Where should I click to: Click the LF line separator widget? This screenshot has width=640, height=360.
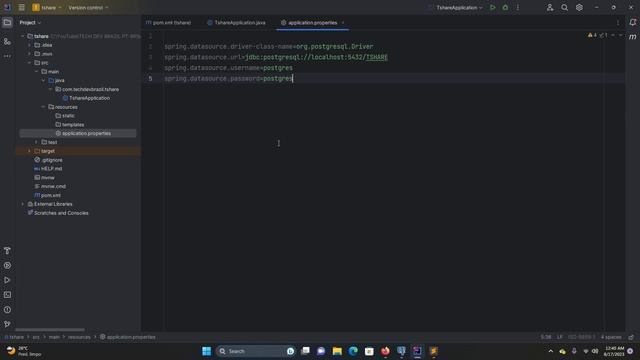coord(560,337)
